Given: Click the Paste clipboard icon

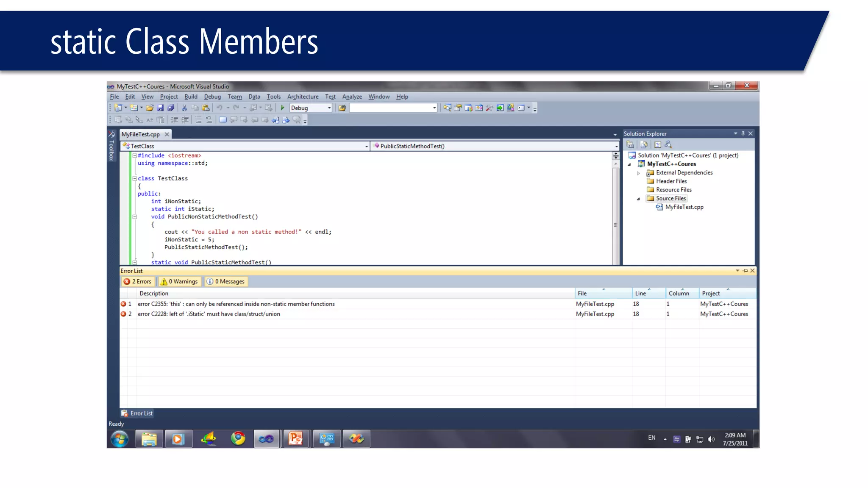Looking at the screenshot, I should [x=206, y=108].
